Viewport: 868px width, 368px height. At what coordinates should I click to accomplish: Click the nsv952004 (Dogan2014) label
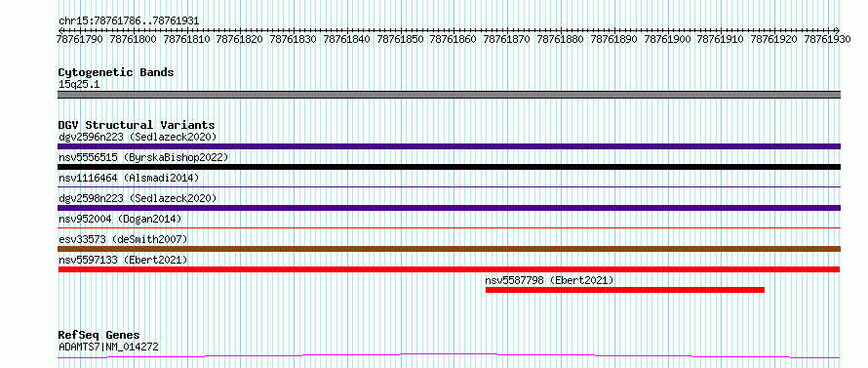(120, 219)
